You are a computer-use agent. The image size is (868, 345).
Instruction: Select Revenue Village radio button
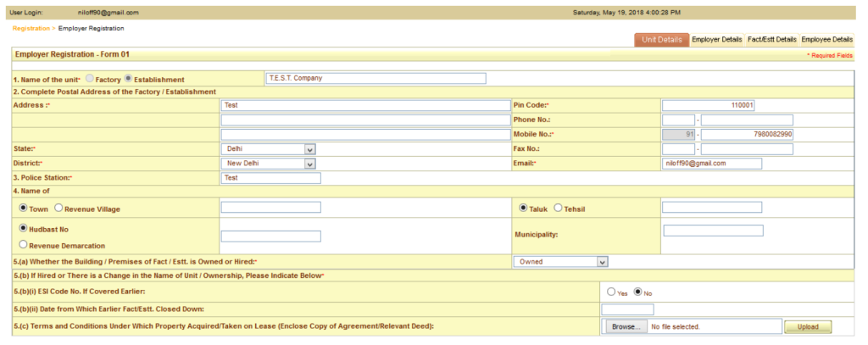pos(58,208)
